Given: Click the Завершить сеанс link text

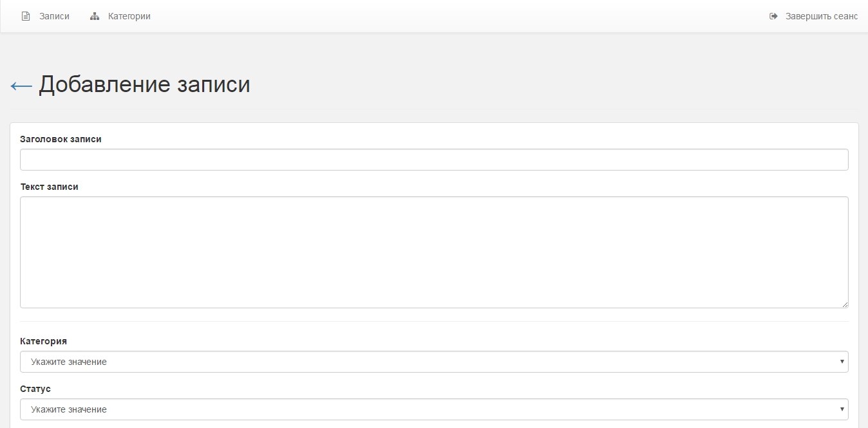Looking at the screenshot, I should pyautogui.click(x=821, y=16).
